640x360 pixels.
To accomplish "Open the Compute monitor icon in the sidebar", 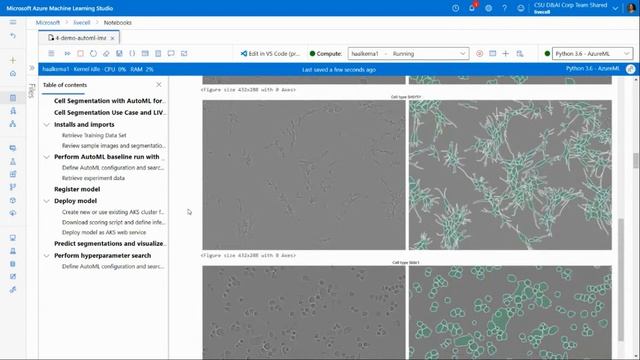I will 13,238.
